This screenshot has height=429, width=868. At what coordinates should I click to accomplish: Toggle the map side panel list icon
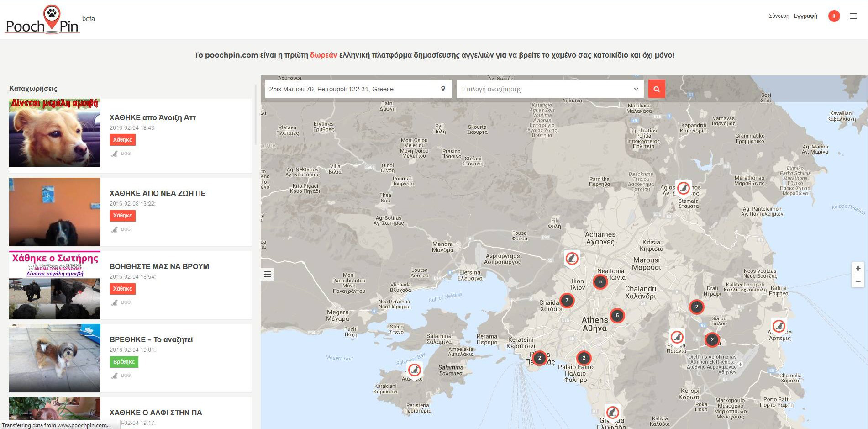(x=268, y=274)
